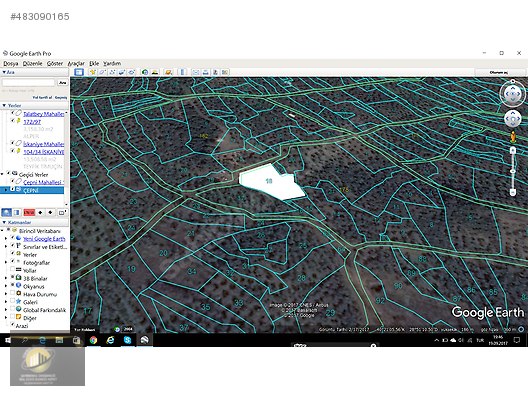Click the Ara search button

click(x=63, y=82)
